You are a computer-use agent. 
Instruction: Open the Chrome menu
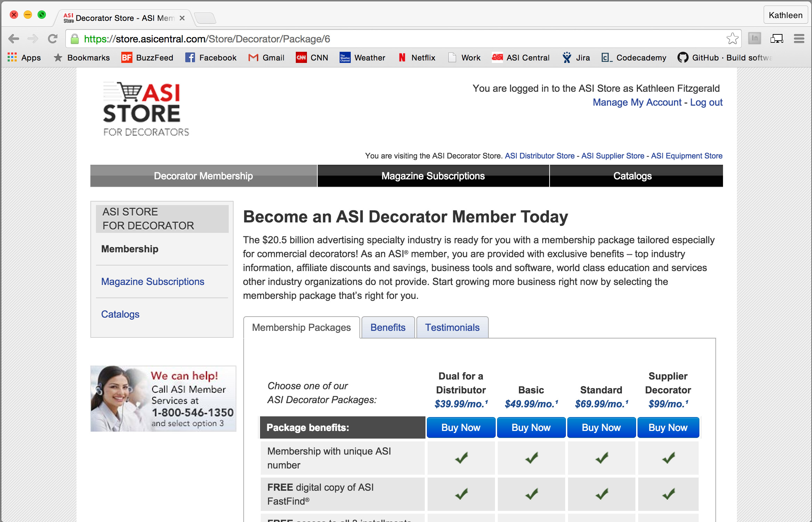[799, 39]
